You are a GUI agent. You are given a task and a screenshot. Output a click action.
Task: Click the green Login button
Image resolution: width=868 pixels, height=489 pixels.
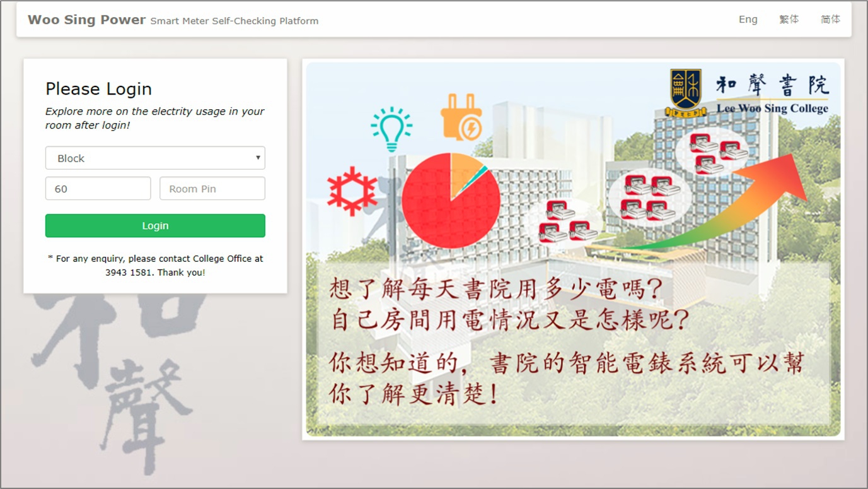point(155,226)
